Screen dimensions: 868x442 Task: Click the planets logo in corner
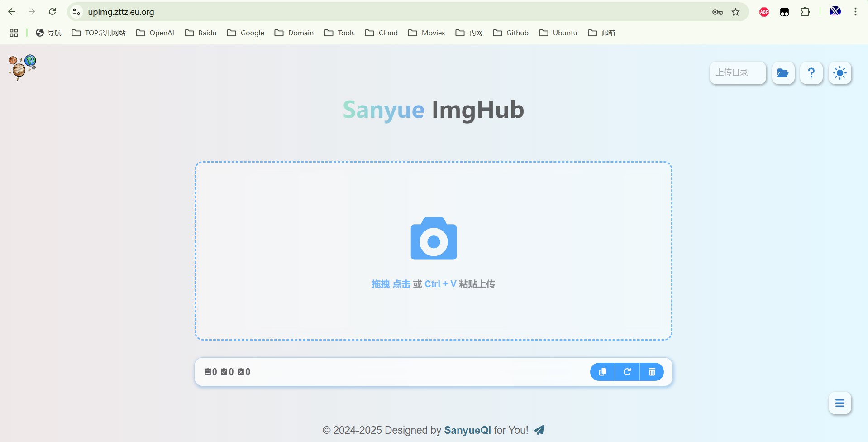(x=22, y=67)
